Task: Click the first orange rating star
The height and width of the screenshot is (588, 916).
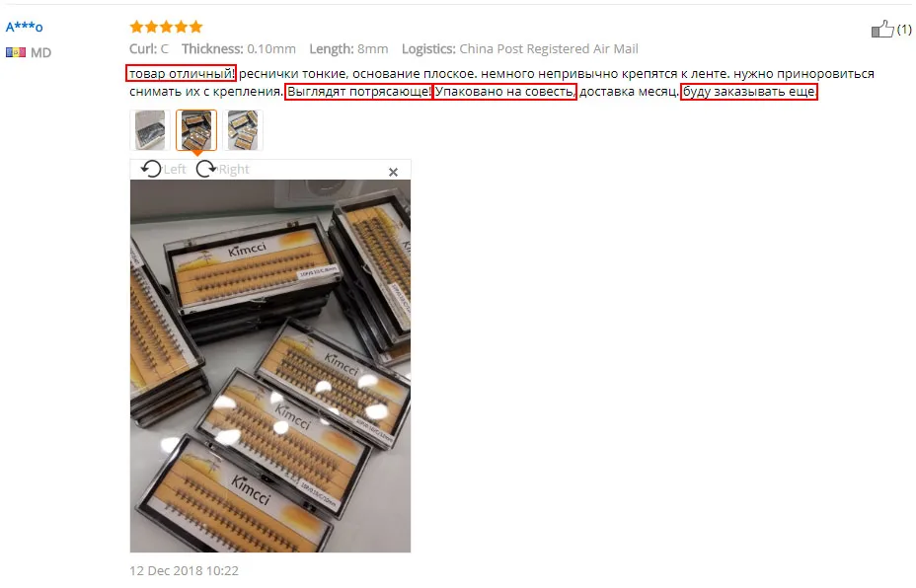Action: (136, 27)
